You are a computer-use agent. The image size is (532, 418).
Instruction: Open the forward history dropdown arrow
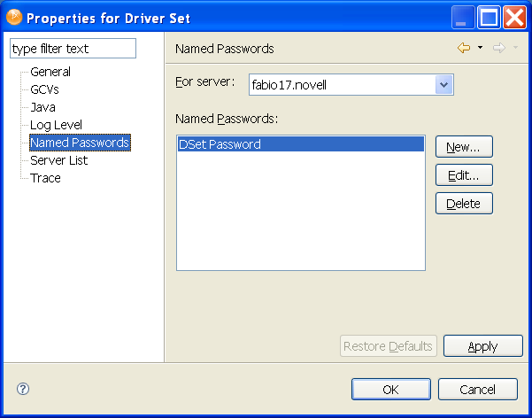[x=515, y=48]
